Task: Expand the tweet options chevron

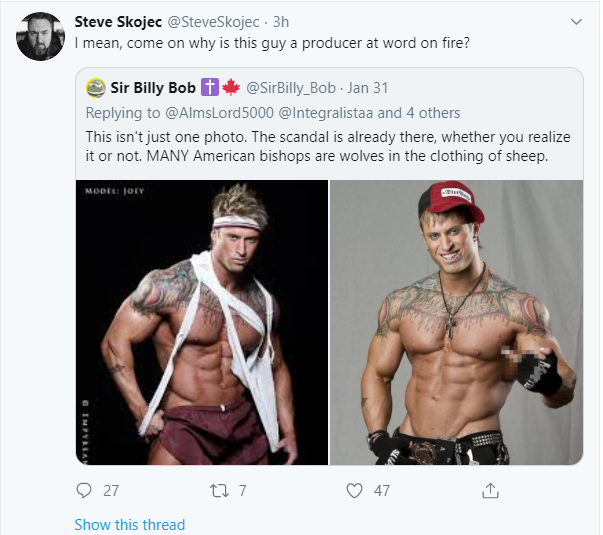Action: (x=576, y=22)
